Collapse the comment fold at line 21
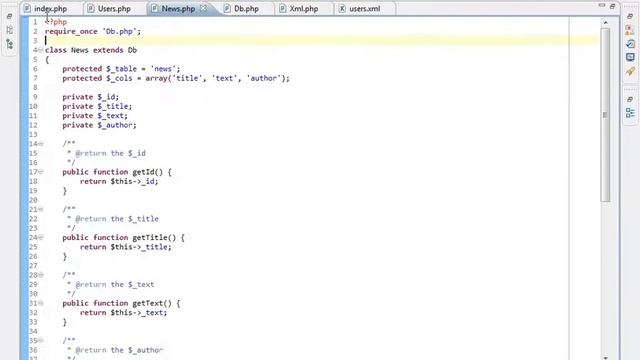Viewport: 640px width, 360px height. click(40, 209)
